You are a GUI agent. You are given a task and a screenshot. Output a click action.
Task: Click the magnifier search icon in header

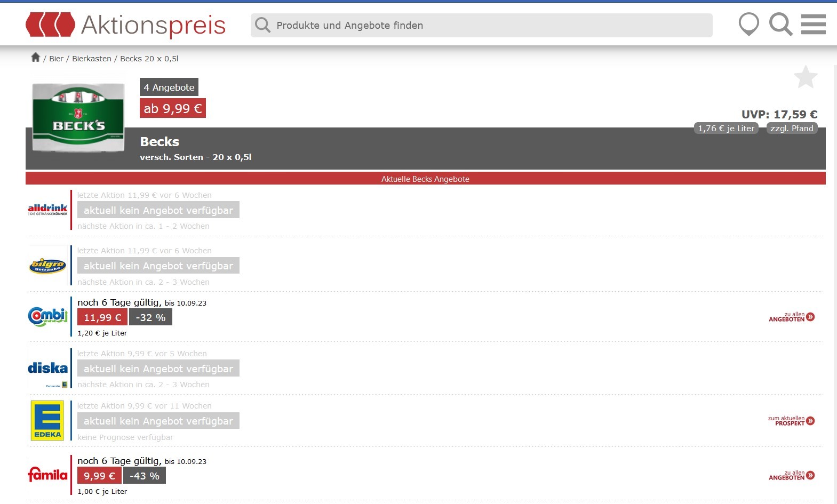[780, 25]
